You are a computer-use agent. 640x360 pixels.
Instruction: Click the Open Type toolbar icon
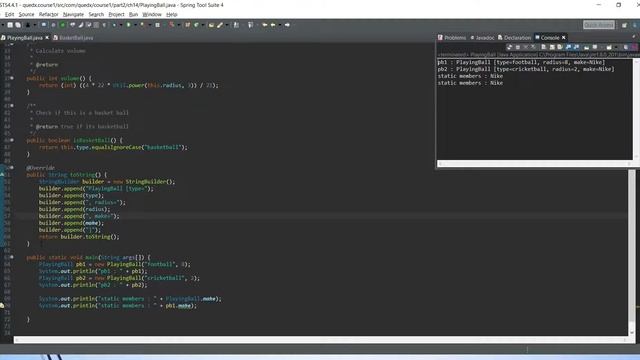pos(211,25)
